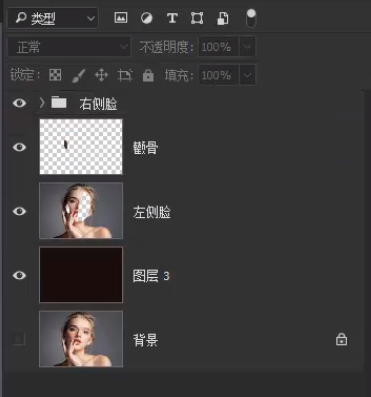Hide the 左侧脸 layer
This screenshot has height=397, width=371.
(19, 211)
